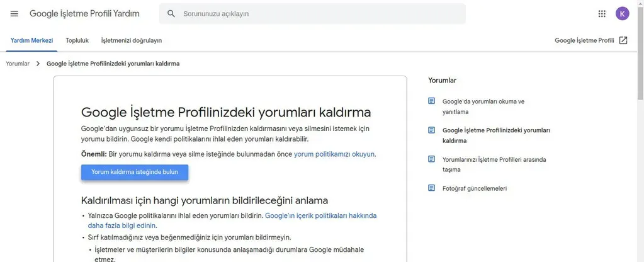
Task: Open the account avatar K
Action: (622, 14)
